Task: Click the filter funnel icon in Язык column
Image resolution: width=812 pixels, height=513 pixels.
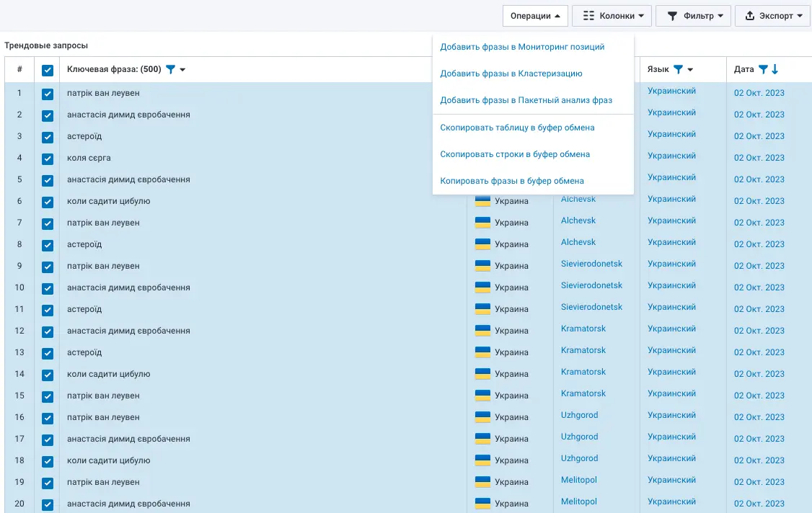Action: pyautogui.click(x=678, y=70)
